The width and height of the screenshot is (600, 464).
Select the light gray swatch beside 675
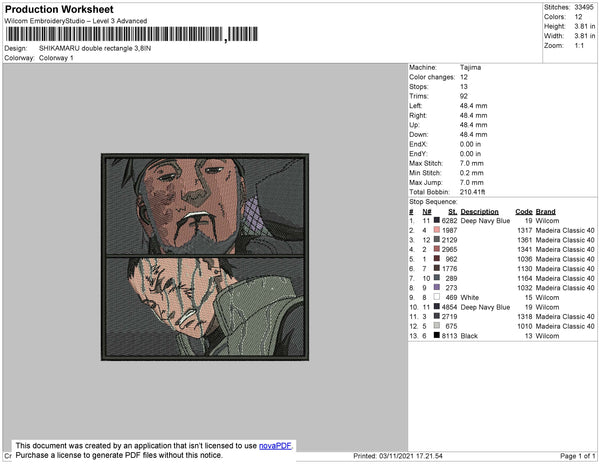pos(437,326)
